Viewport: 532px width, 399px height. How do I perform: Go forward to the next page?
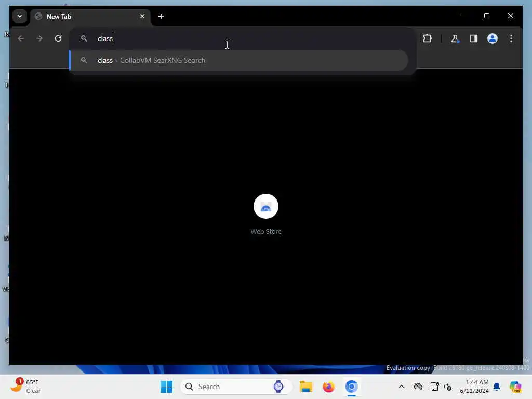39,38
